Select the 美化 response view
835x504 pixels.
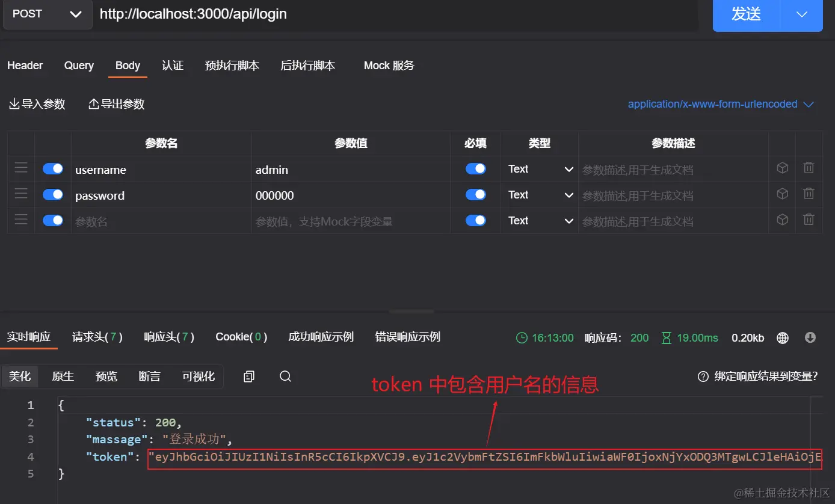(20, 376)
